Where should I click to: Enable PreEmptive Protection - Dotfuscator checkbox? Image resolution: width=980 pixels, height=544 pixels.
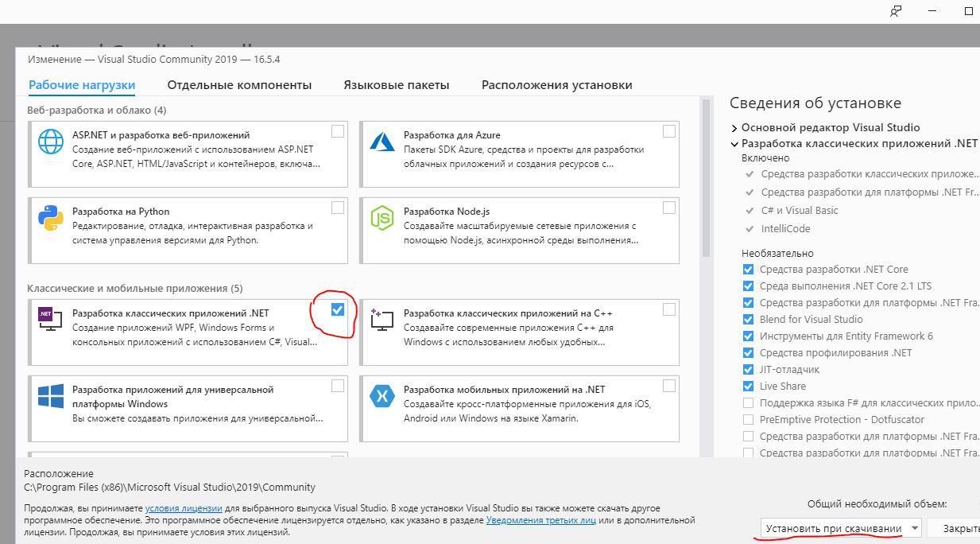(x=748, y=419)
